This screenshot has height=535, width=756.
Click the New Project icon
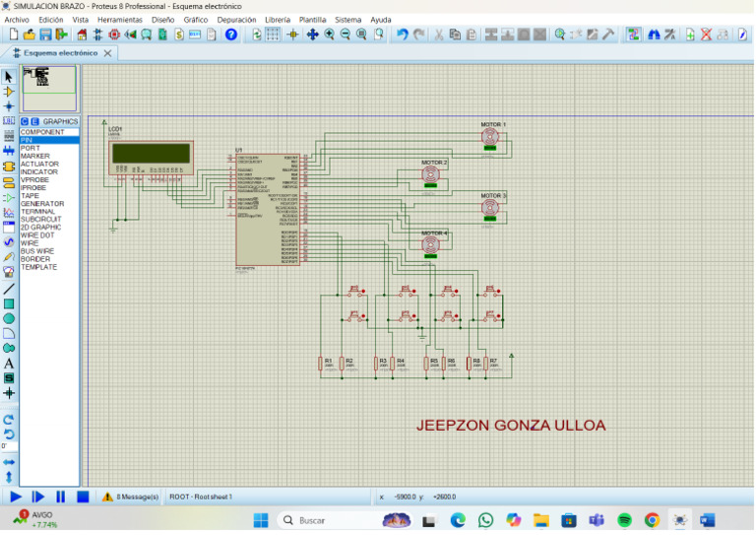(14, 34)
